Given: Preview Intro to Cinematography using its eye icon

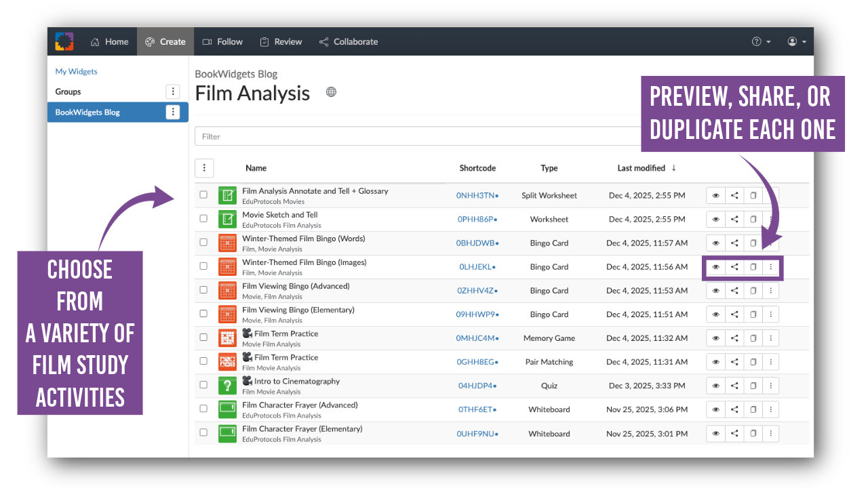Looking at the screenshot, I should (715, 385).
